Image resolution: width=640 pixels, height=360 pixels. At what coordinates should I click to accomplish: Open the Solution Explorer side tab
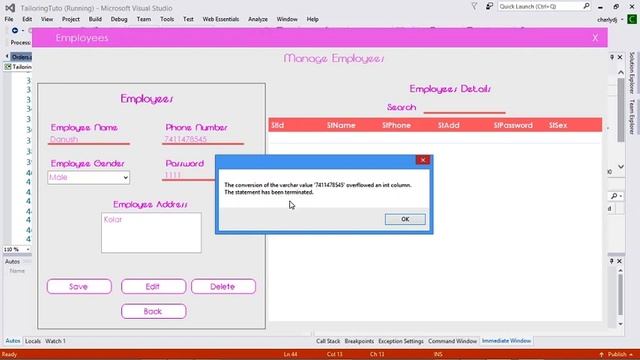click(x=632, y=73)
